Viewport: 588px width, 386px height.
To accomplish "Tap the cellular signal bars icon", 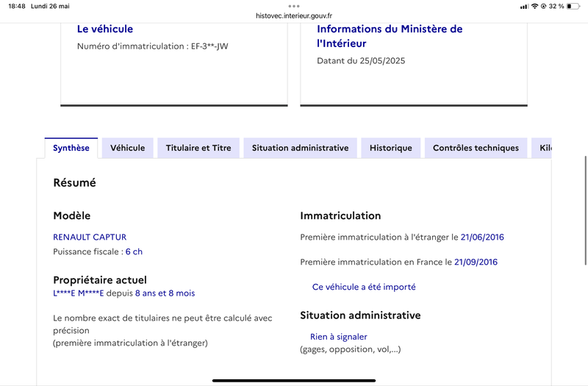I will tap(524, 7).
